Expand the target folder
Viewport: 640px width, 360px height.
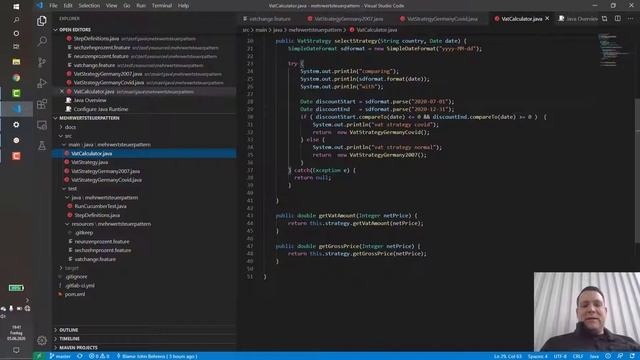(x=71, y=268)
